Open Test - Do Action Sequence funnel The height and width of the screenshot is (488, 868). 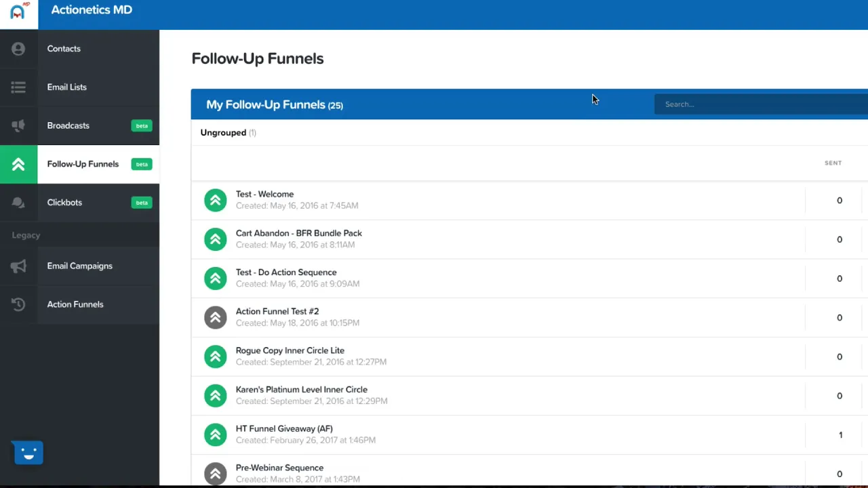click(x=286, y=272)
